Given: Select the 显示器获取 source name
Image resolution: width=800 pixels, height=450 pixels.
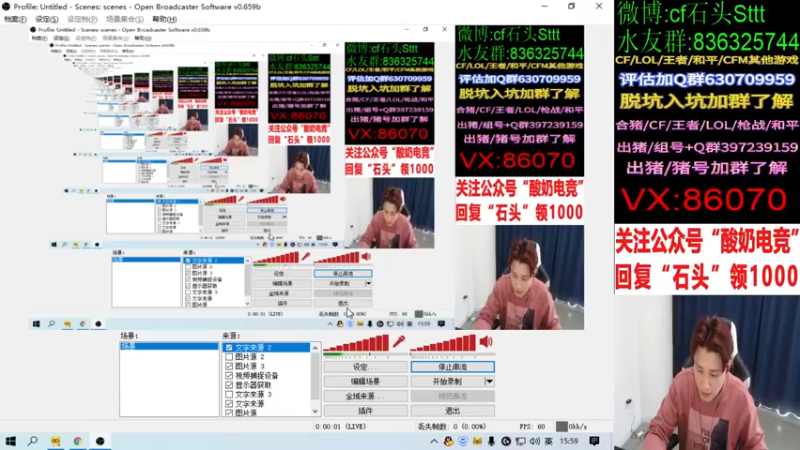Looking at the screenshot, I should pyautogui.click(x=253, y=385).
